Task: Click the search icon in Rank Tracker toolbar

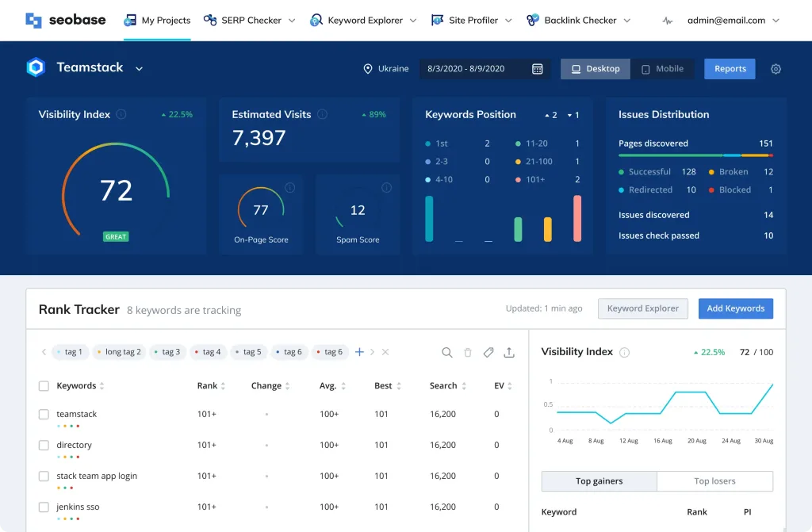Action: pyautogui.click(x=446, y=352)
